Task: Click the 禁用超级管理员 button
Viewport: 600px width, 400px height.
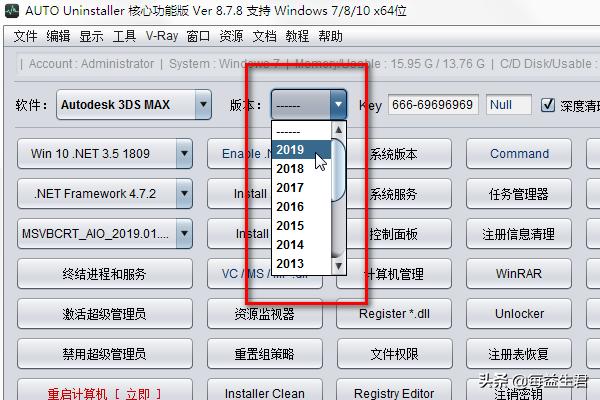Action: point(104,354)
